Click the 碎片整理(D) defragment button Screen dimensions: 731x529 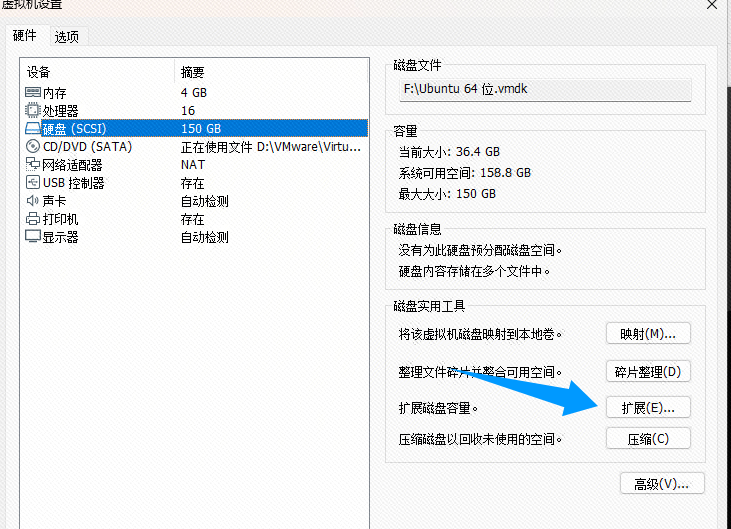pyautogui.click(x=648, y=371)
